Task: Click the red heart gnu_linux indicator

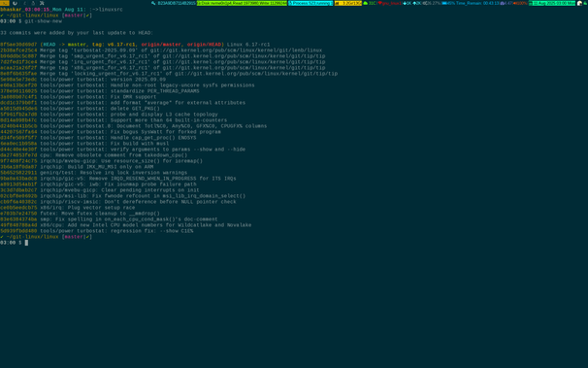Action: pyautogui.click(x=390, y=3)
